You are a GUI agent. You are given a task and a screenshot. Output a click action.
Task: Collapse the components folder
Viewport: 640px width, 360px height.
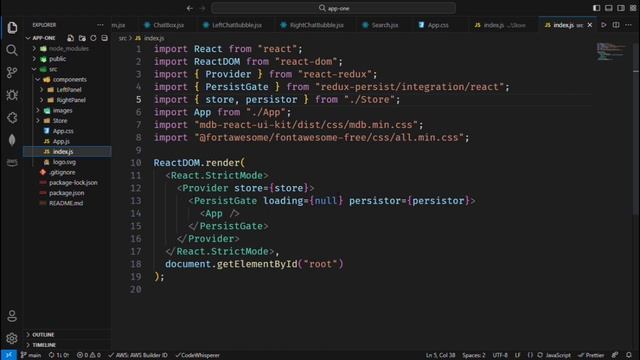[68, 79]
